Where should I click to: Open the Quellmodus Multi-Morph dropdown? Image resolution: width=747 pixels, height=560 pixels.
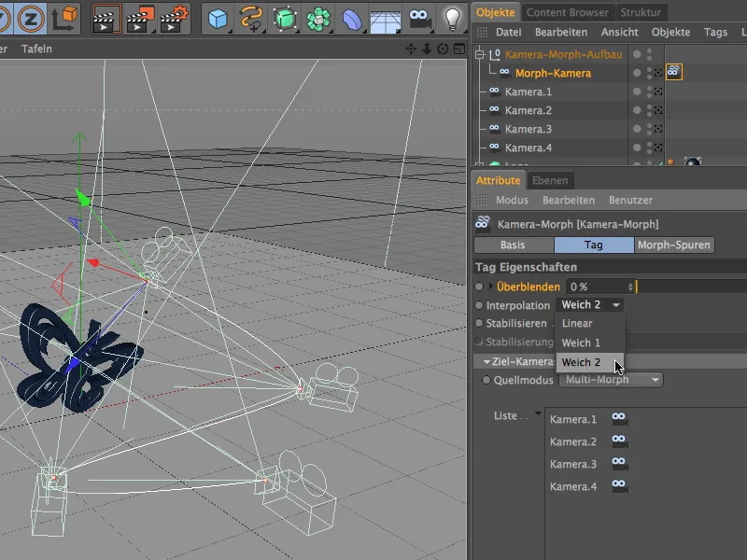611,380
